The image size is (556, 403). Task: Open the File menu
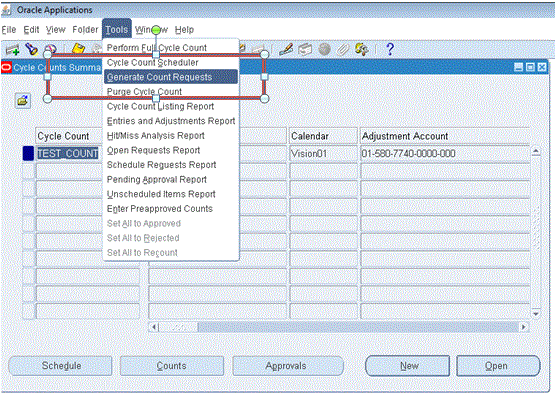9,30
